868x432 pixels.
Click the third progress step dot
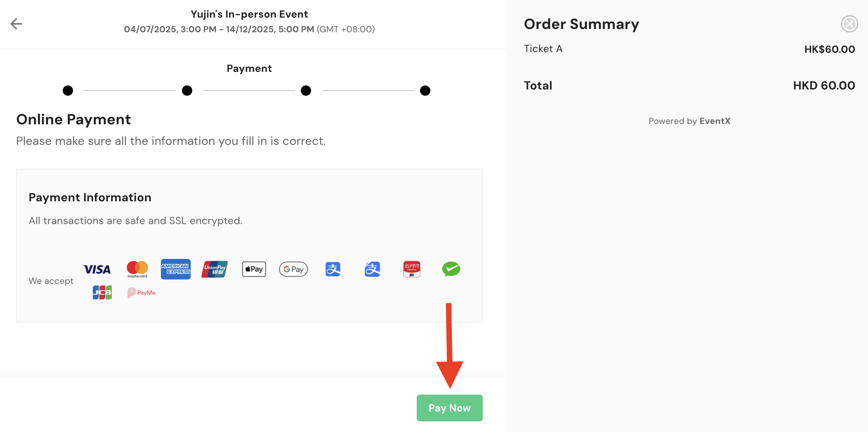tap(306, 91)
